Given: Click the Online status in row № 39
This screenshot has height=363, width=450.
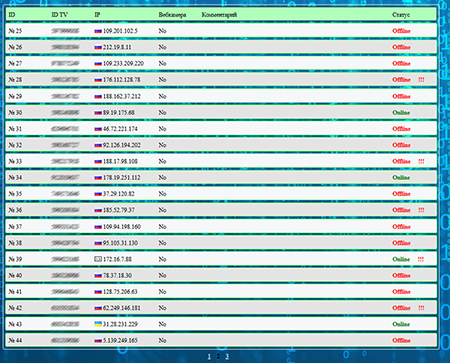Looking at the screenshot, I should [x=401, y=259].
